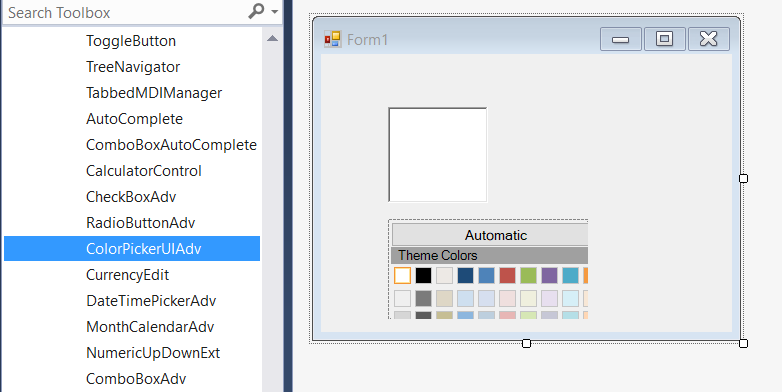This screenshot has height=392, width=782.
Task: Select the red theme color swatch
Action: [507, 275]
